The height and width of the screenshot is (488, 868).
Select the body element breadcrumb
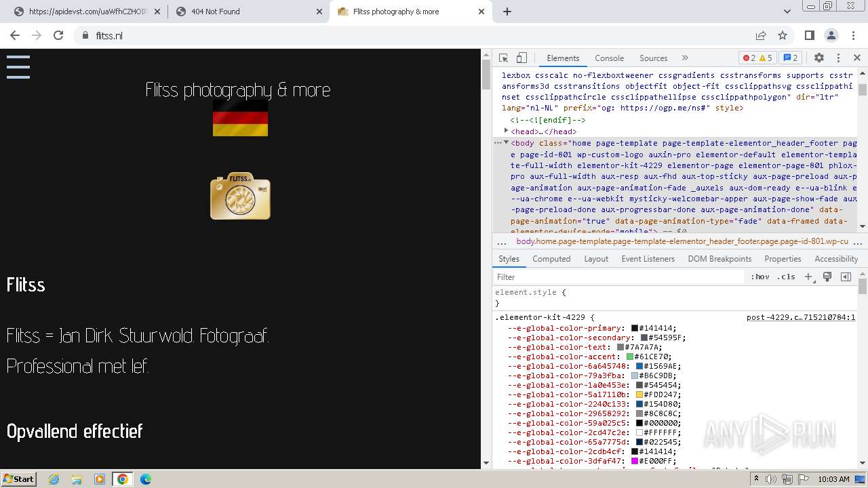click(682, 241)
